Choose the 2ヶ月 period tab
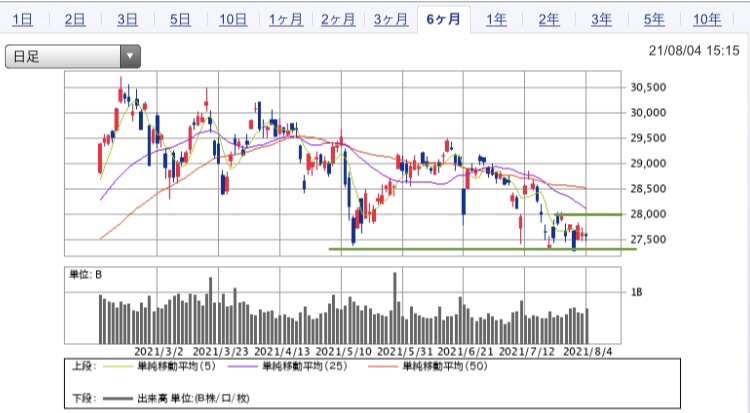The width and height of the screenshot is (750, 413). (x=338, y=20)
